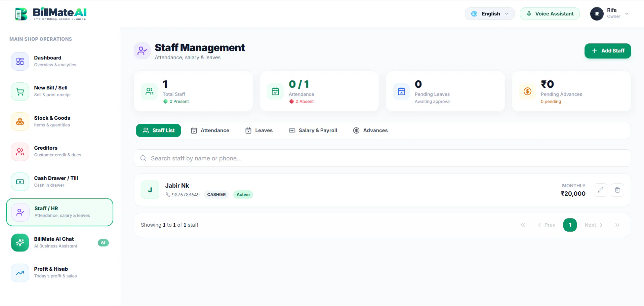
Task: Click Jabir Nk's J avatar
Action: coord(150,190)
